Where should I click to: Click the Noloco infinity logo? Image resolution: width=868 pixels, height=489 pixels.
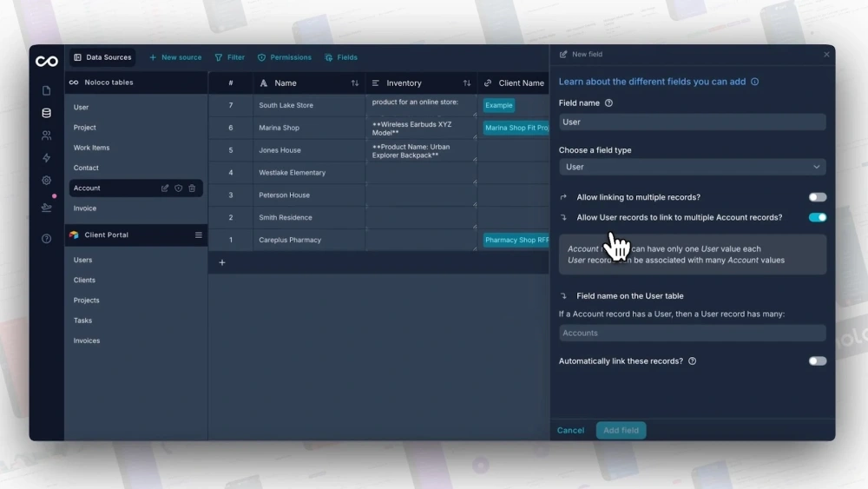pos(47,61)
